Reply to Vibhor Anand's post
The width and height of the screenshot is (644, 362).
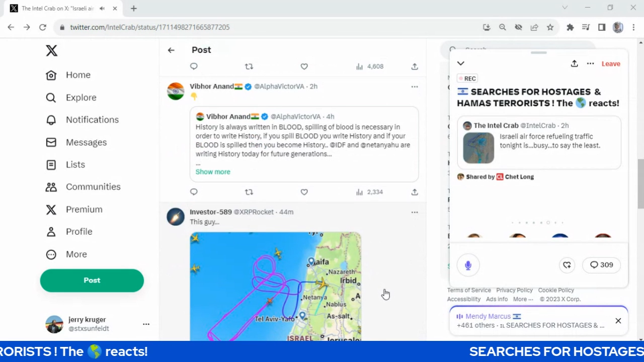pos(194,192)
